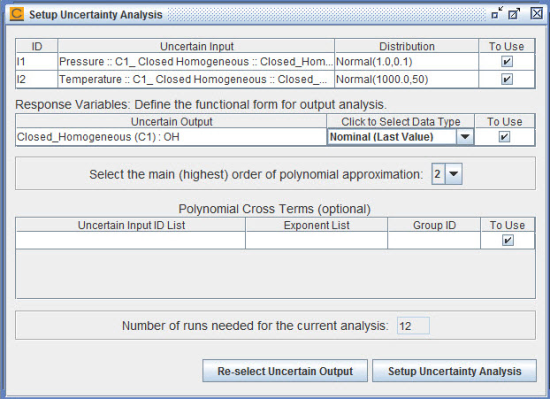Screen dimensions: 550x399
Task: Click the maximize window icon in title bar
Action: tap(514, 14)
